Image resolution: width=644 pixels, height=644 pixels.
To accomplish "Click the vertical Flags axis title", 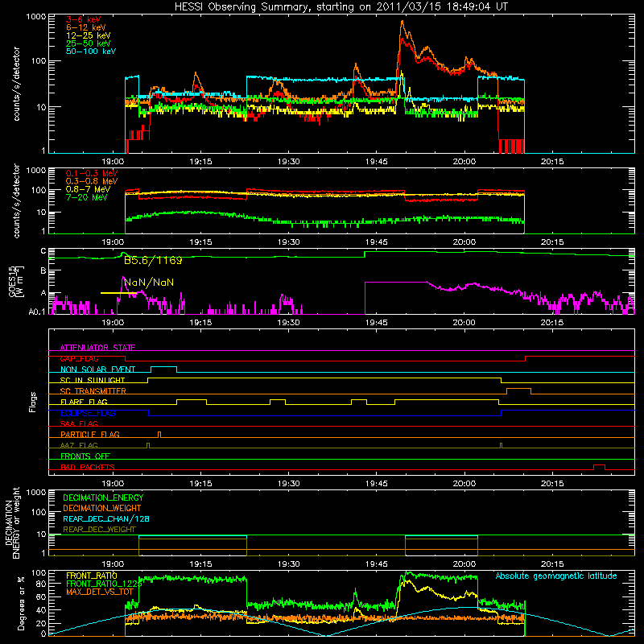I will pos(33,402).
